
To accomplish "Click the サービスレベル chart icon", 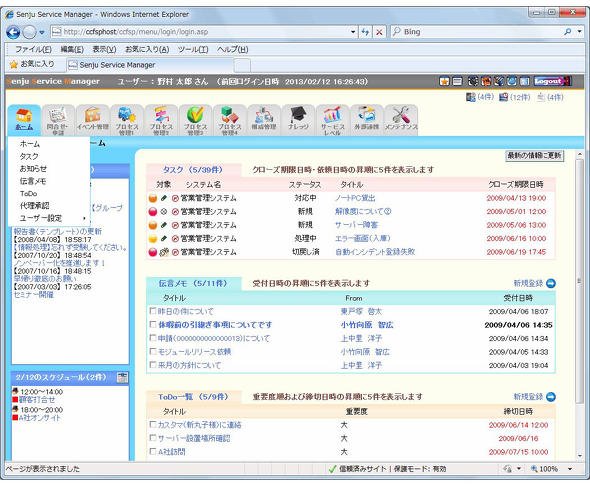I will tap(332, 120).
